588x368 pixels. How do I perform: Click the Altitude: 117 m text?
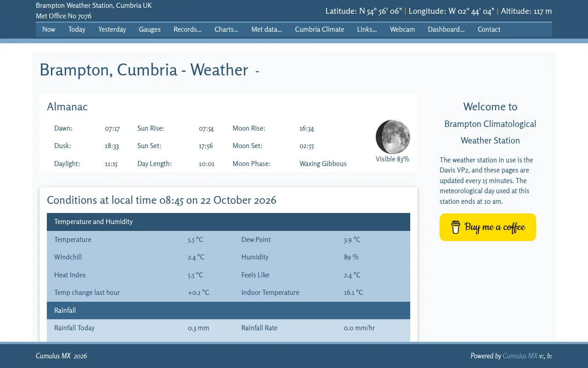coord(526,11)
